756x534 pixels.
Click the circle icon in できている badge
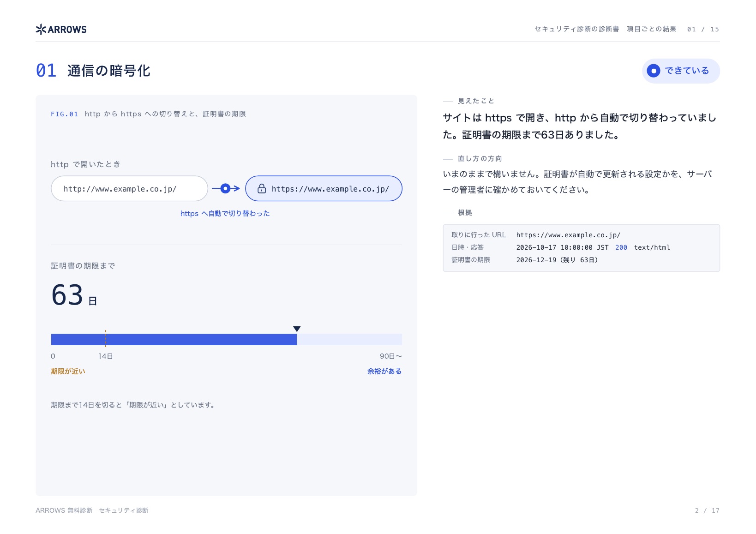[x=654, y=71]
